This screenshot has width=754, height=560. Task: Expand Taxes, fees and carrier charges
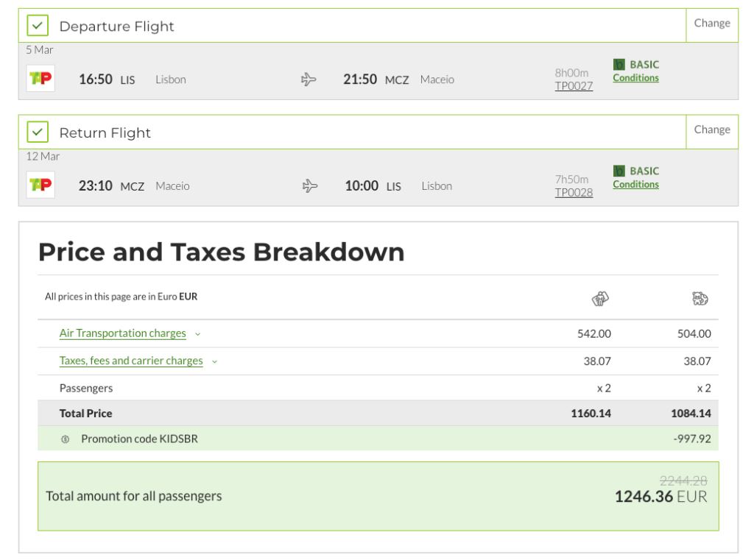[x=130, y=361]
